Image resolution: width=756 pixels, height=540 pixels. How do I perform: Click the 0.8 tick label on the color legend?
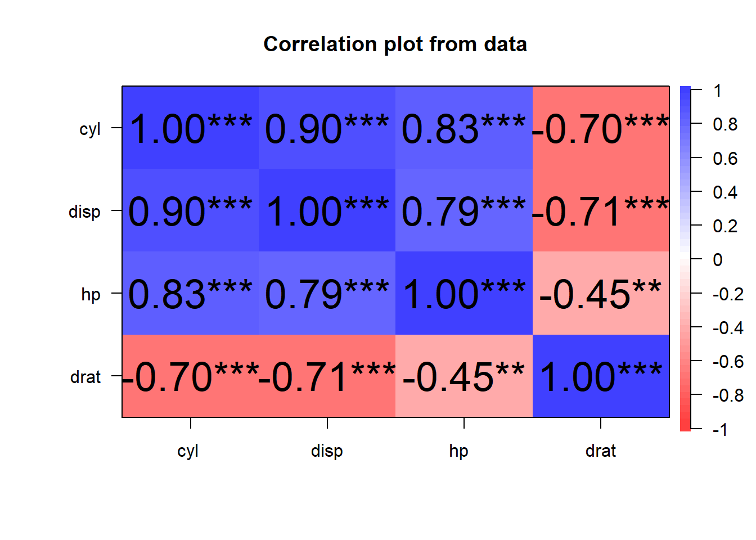[725, 124]
